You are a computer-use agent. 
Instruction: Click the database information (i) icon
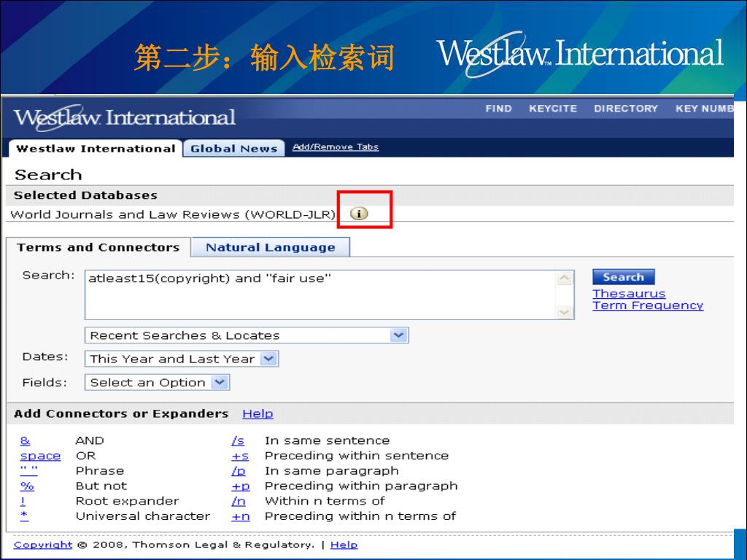click(x=359, y=214)
